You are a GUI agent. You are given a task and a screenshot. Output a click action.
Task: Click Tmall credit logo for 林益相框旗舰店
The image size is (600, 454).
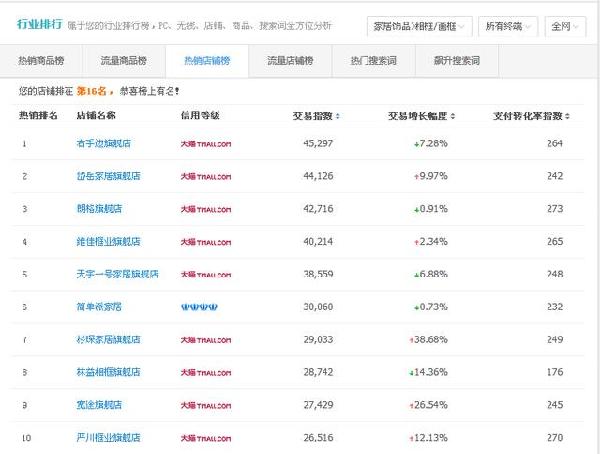[x=206, y=372]
